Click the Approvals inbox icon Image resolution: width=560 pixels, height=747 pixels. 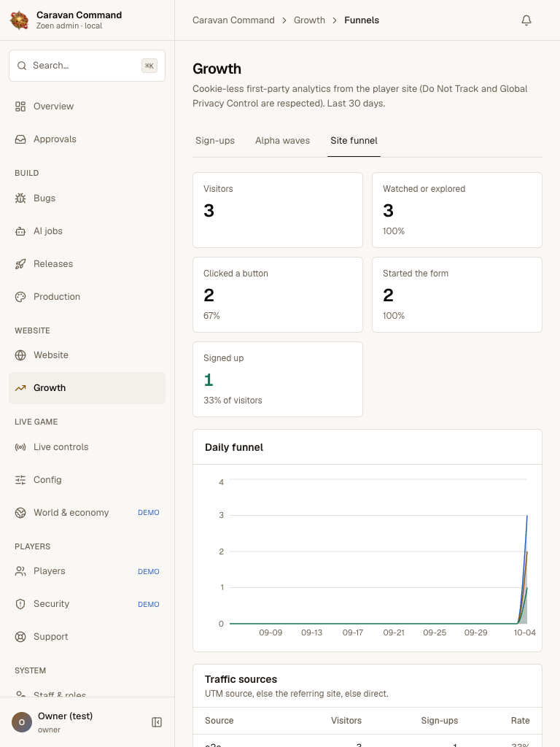(x=20, y=139)
